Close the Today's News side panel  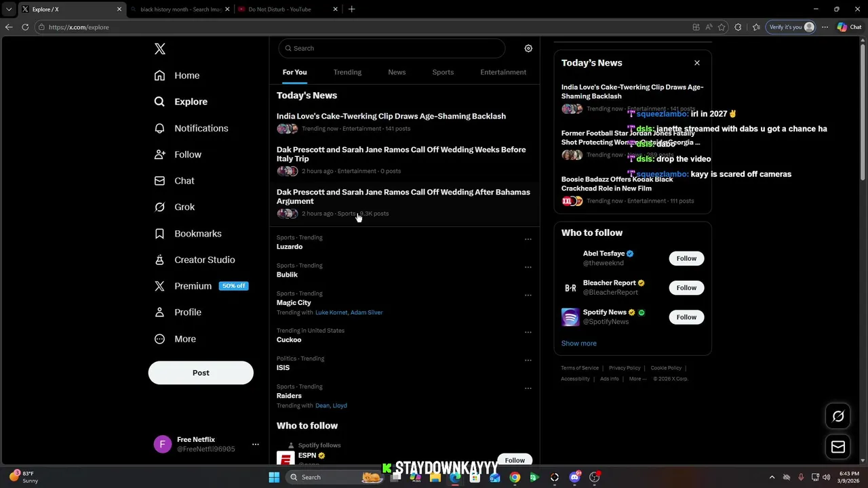click(696, 62)
